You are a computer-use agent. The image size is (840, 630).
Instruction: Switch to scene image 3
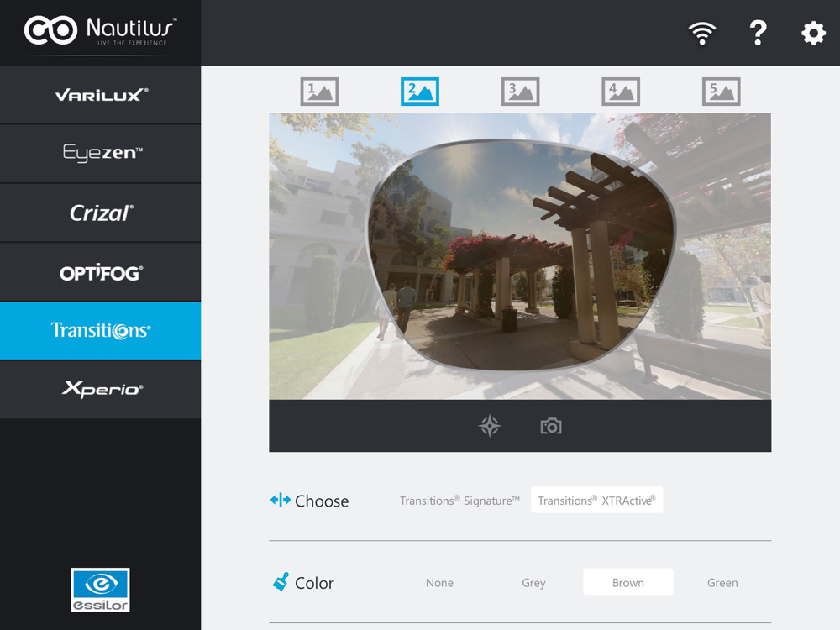520,92
